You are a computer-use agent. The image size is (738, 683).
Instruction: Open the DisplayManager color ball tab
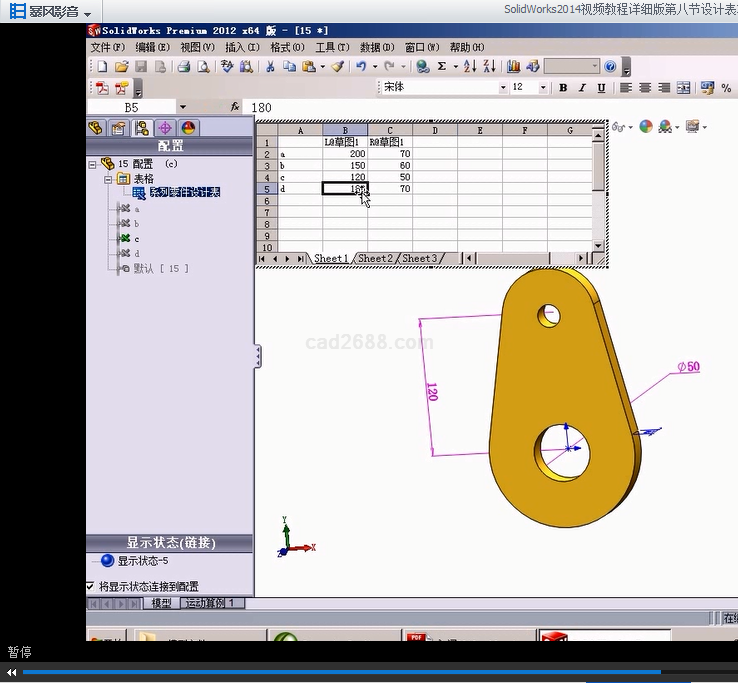click(x=187, y=128)
